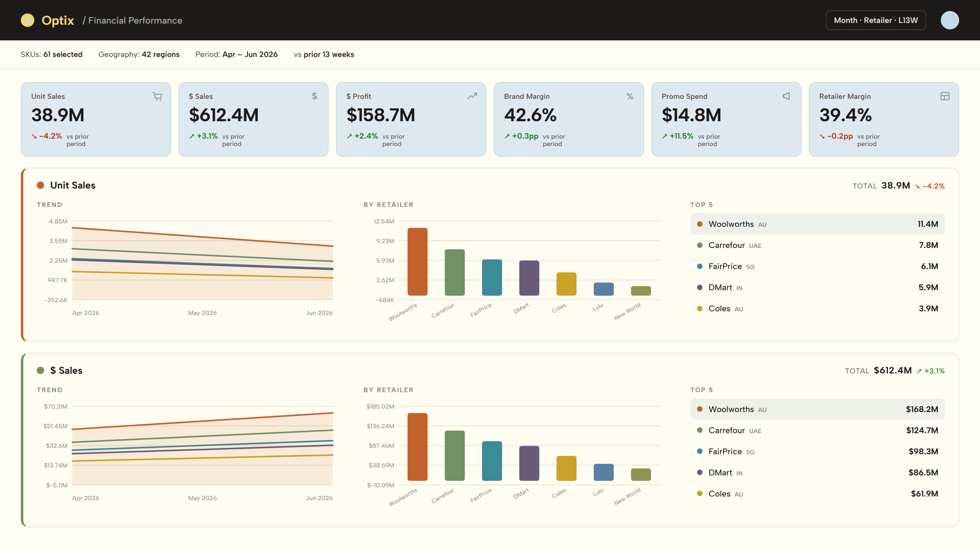The image size is (980, 551).
Task: Click the Optix brand name
Action: tap(58, 20)
